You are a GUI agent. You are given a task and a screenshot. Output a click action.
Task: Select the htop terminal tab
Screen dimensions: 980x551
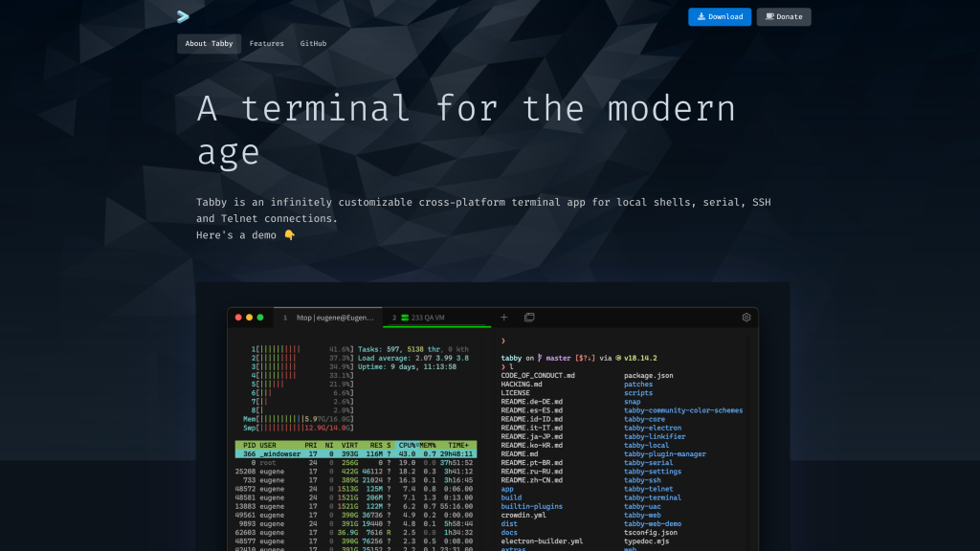tap(329, 318)
